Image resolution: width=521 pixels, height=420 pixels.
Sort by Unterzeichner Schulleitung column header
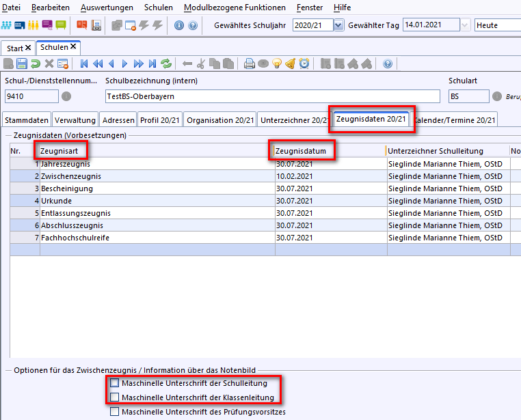pyautogui.click(x=436, y=151)
